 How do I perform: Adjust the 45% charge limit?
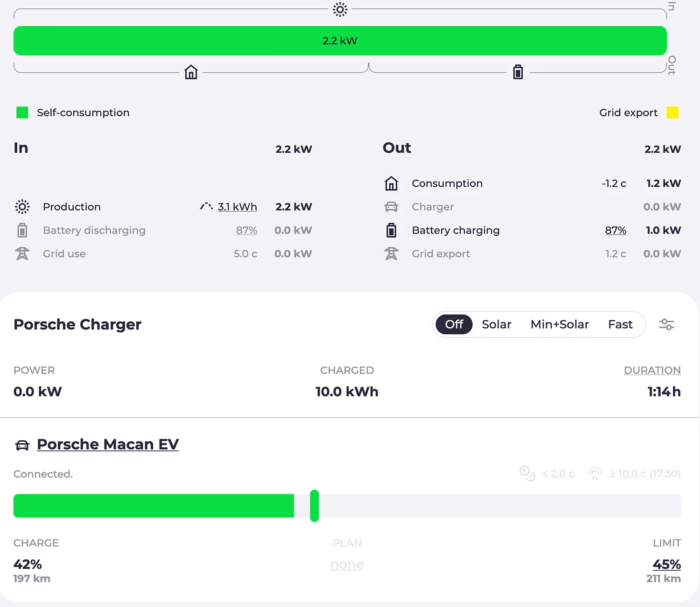pyautogui.click(x=666, y=564)
